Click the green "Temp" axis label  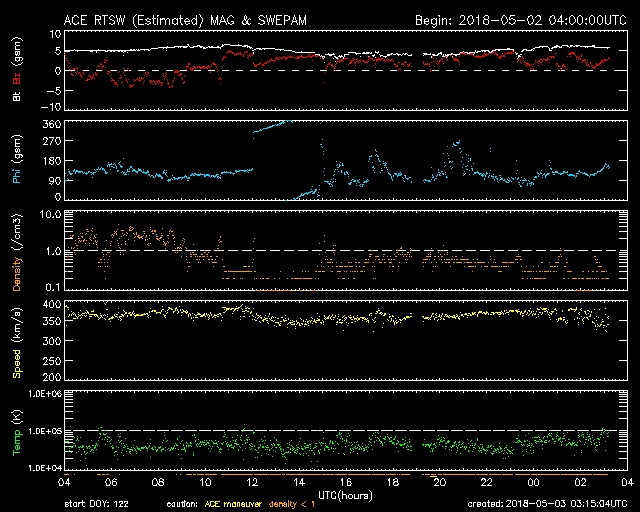click(17, 442)
